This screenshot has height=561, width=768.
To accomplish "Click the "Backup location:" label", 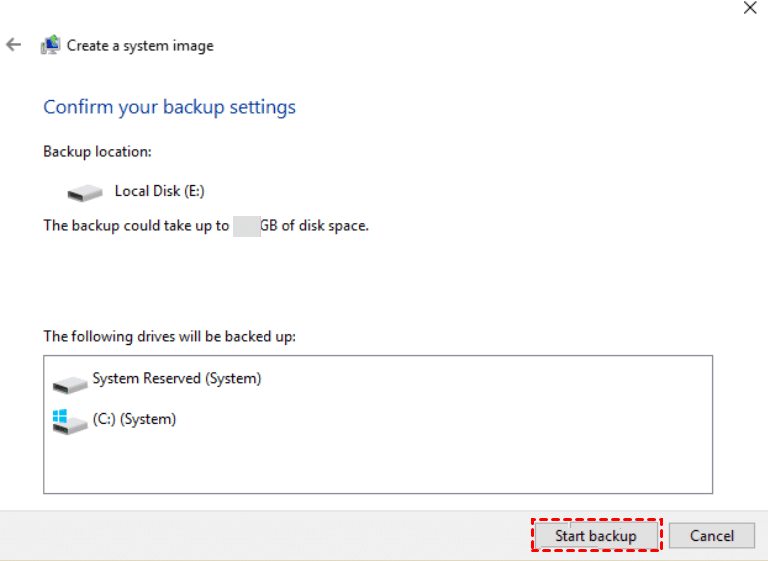I will [97, 152].
